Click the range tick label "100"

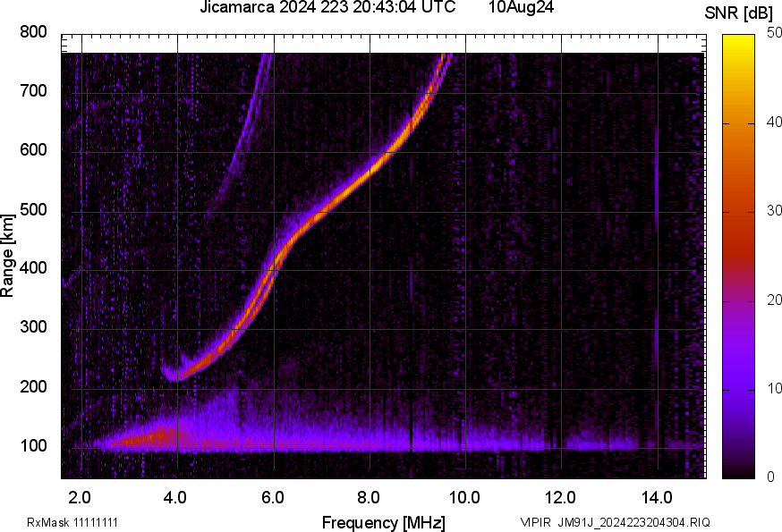point(33,446)
